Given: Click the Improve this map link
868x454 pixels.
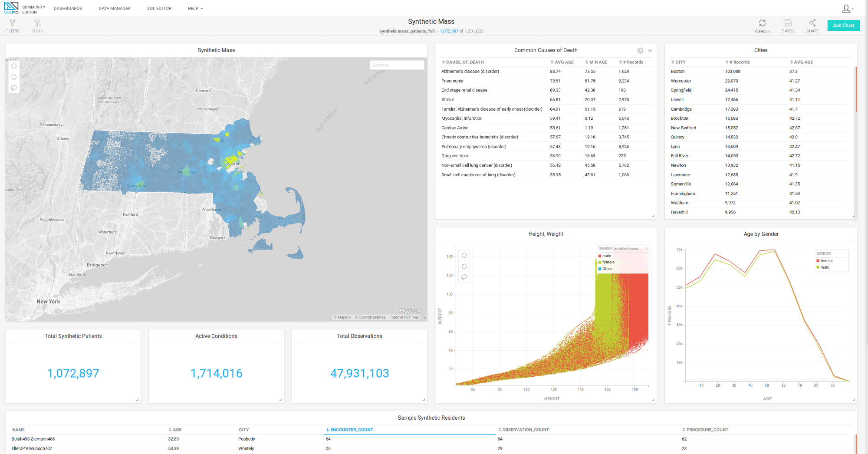Looking at the screenshot, I should pos(404,317).
